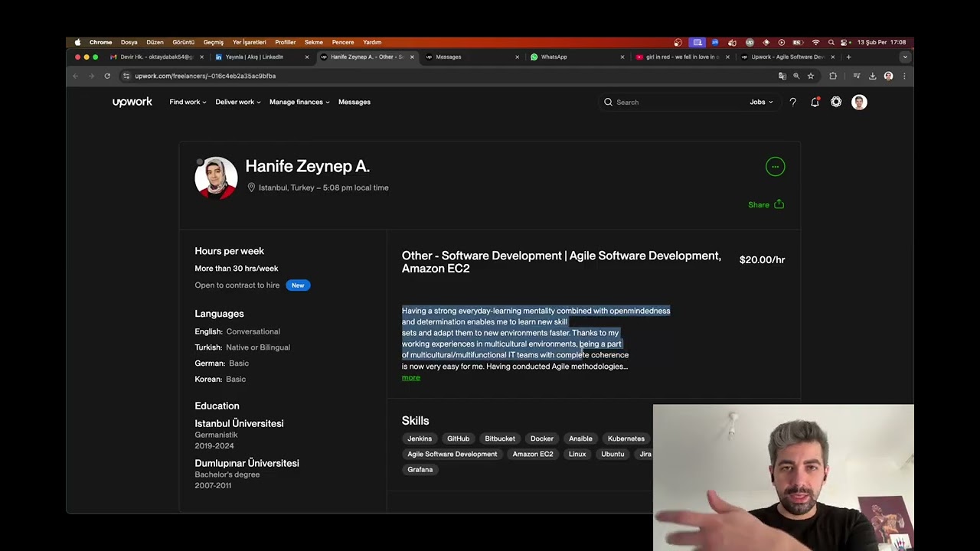This screenshot has width=980, height=551.
Task: Open the Düzen menu
Action: (155, 42)
